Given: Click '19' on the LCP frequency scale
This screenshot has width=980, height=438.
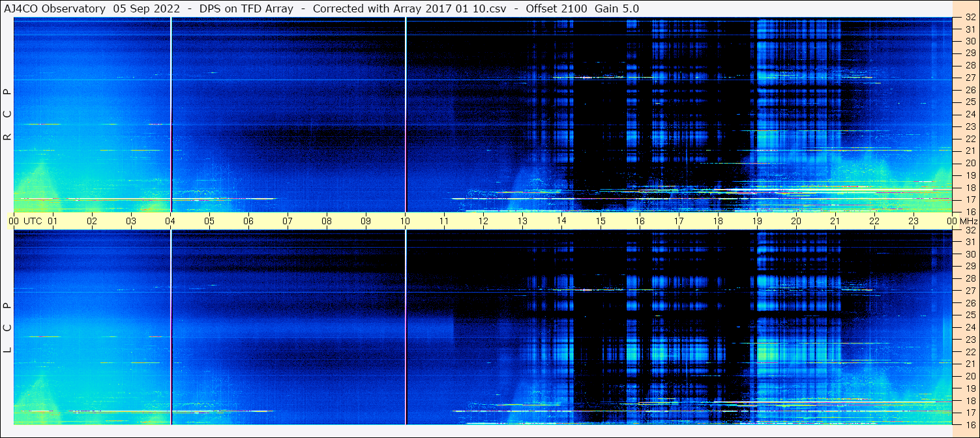Looking at the screenshot, I should 970,388.
